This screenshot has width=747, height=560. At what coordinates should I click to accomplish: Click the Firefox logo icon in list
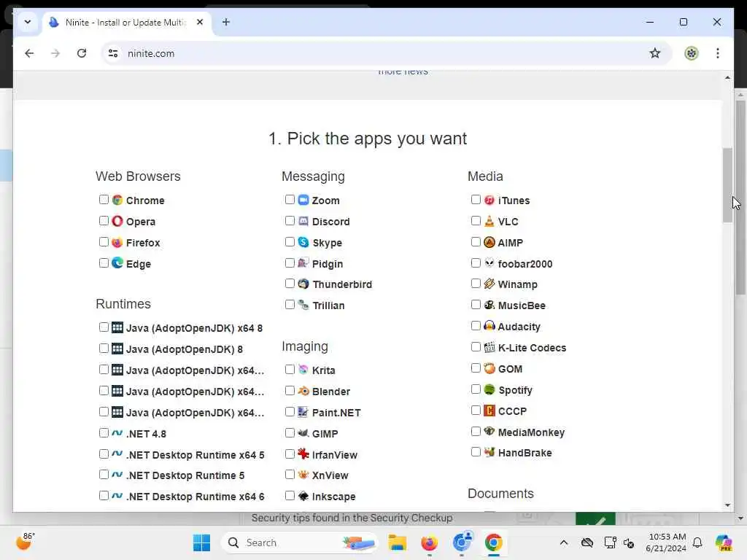tap(117, 242)
